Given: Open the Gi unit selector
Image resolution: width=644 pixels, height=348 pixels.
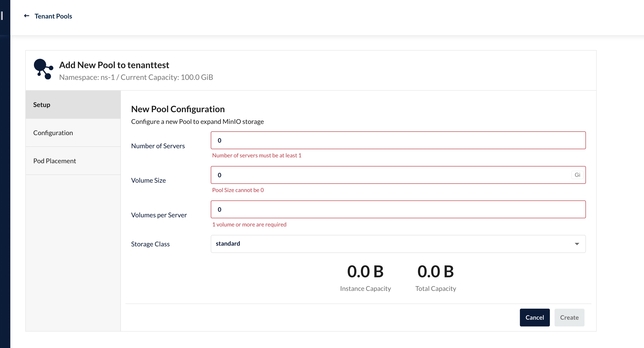Looking at the screenshot, I should (x=577, y=175).
